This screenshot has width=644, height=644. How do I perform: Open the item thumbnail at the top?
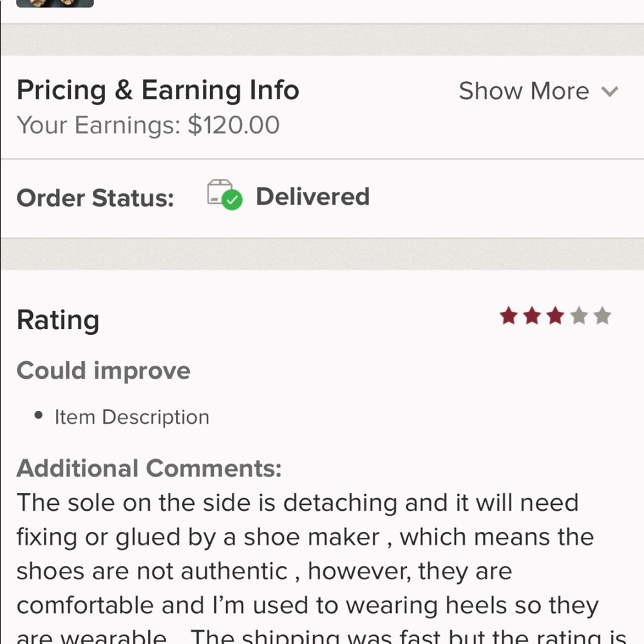[55, 3]
